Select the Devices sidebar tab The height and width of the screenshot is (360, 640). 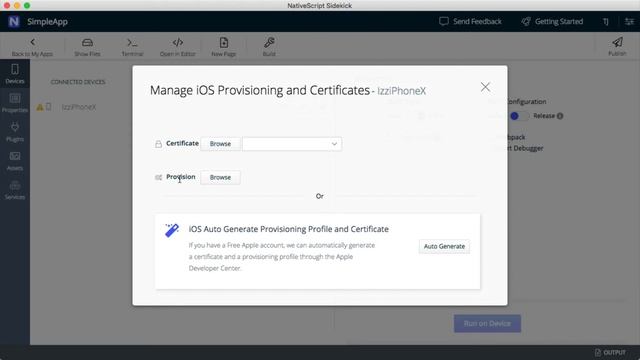[x=15, y=74]
